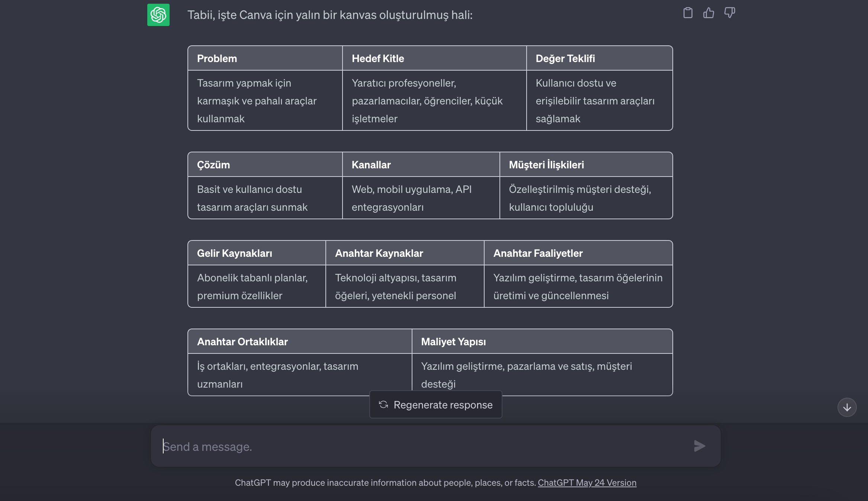Give the response a thumbs up
This screenshot has width=868, height=501.
click(x=708, y=13)
